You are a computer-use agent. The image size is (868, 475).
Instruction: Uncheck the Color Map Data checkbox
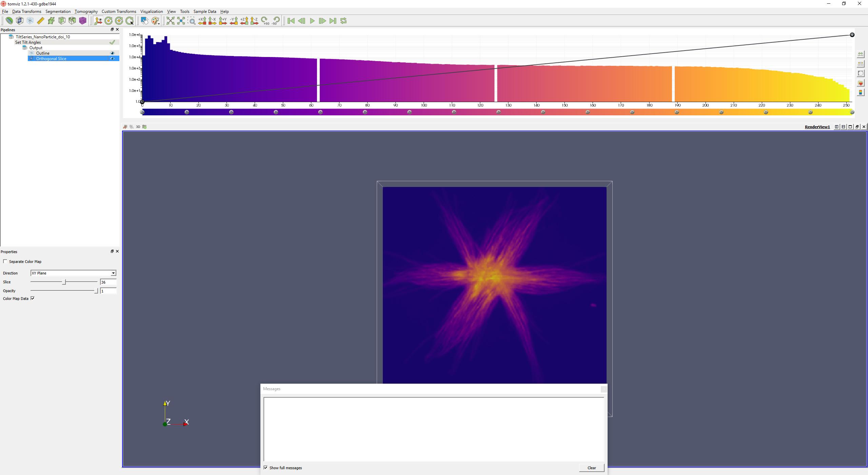pyautogui.click(x=33, y=299)
